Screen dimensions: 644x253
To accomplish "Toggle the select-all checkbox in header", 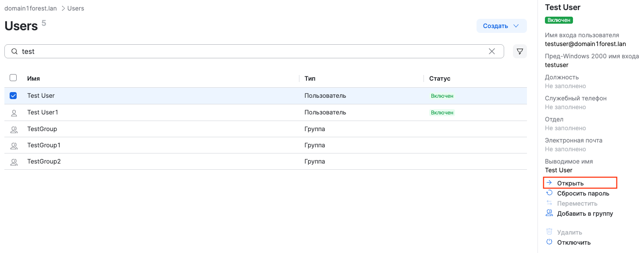I will pyautogui.click(x=13, y=78).
